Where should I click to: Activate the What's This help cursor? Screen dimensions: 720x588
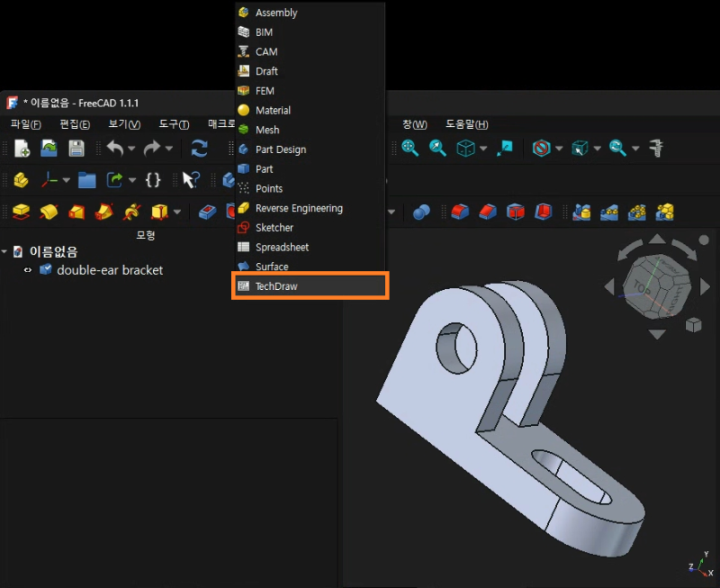[191, 180]
